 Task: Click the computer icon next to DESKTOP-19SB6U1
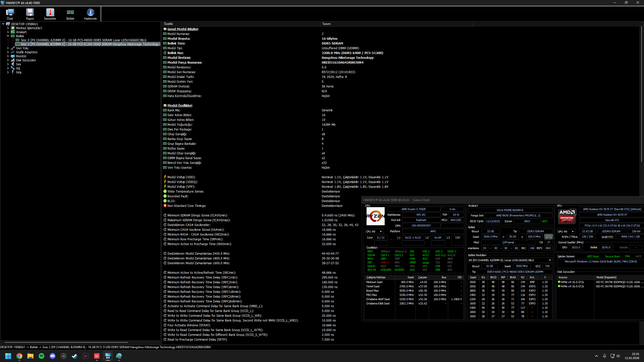pyautogui.click(x=8, y=24)
